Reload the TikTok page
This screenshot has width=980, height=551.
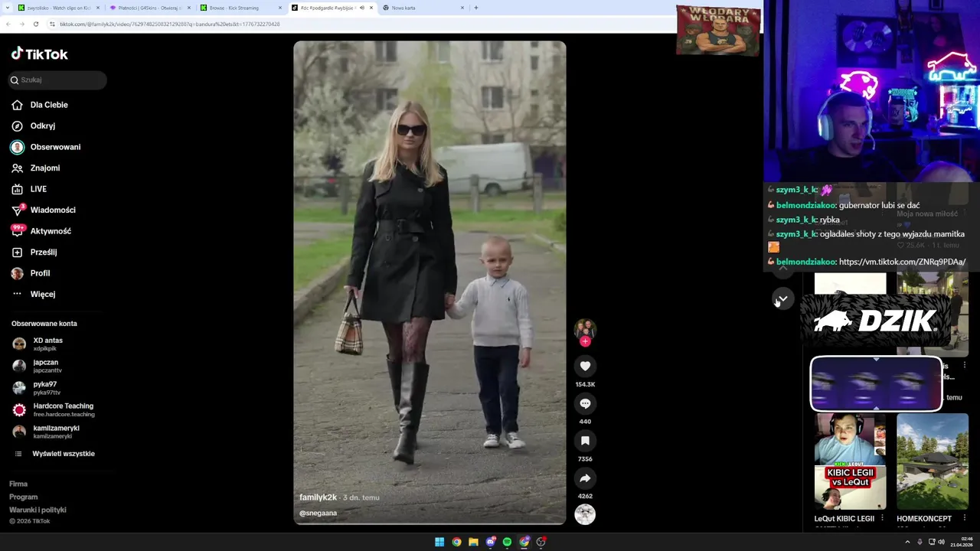click(x=36, y=24)
